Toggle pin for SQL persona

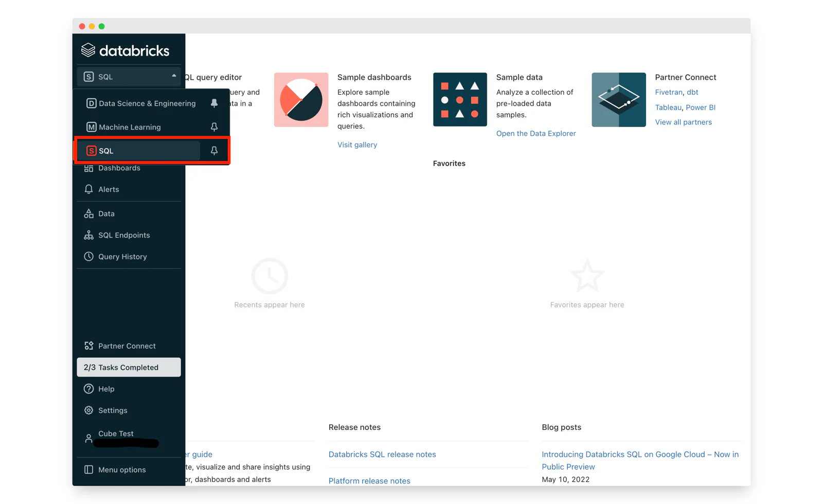click(x=214, y=151)
